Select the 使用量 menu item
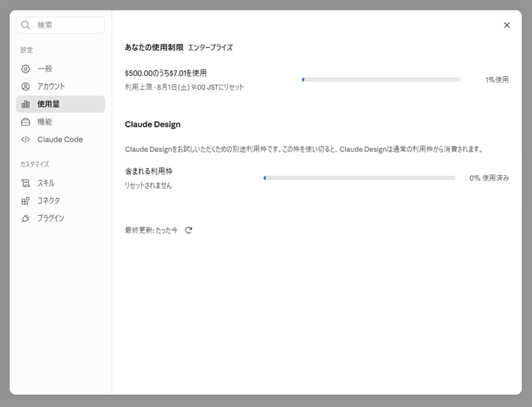532x407 pixels. [60, 104]
